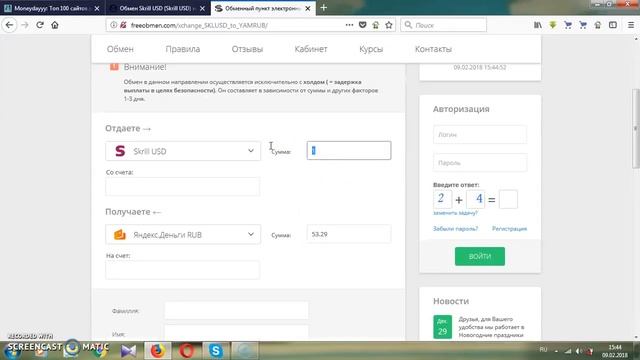Open the Firefox Library icon
This screenshot has width=640, height=360.
click(538, 25)
